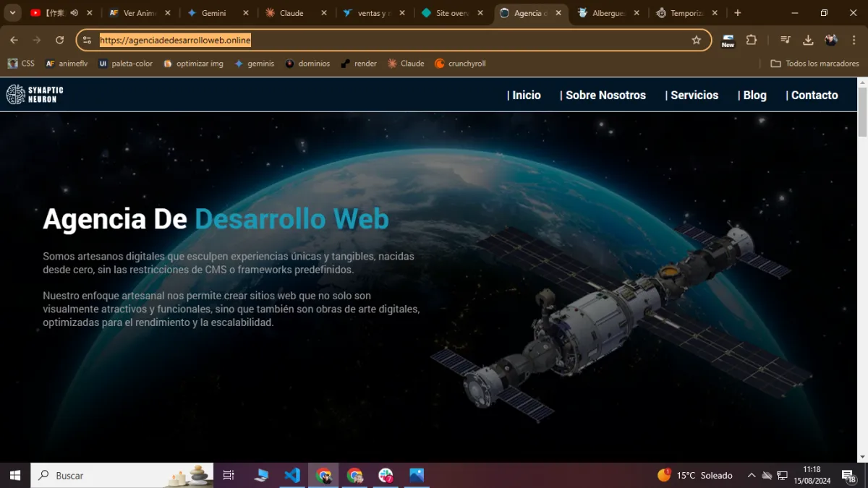Screen dimensions: 868x488
Task: Open the extension marked New
Action: (x=728, y=40)
